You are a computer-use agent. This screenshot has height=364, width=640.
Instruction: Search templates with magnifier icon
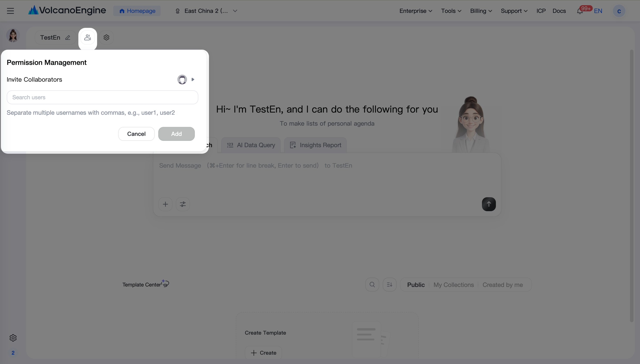(x=372, y=285)
